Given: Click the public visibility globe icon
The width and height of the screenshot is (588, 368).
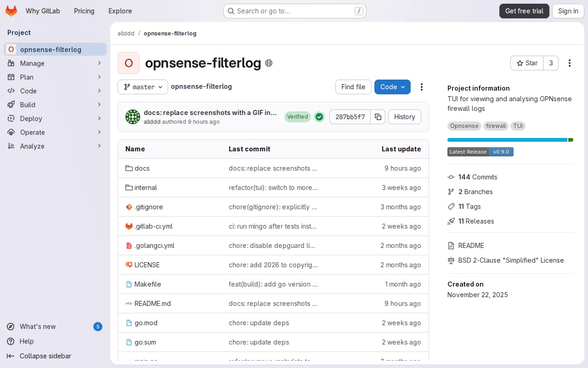Looking at the screenshot, I should 269,63.
